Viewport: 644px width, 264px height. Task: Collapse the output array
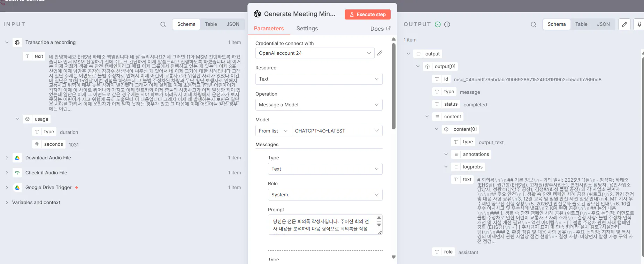click(408, 54)
